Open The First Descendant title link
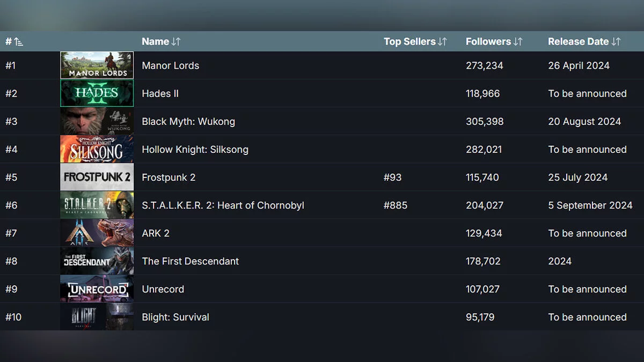 click(190, 261)
